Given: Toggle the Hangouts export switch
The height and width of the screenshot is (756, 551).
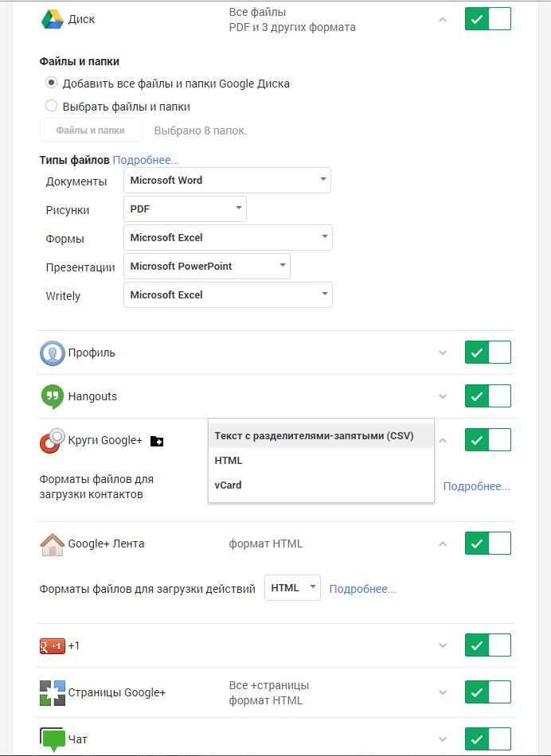Looking at the screenshot, I should point(488,396).
